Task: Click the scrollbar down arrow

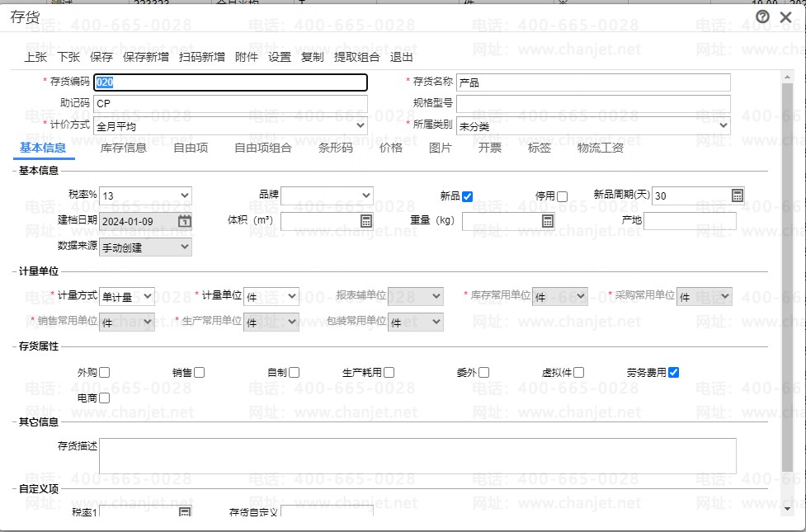Action: [x=787, y=509]
